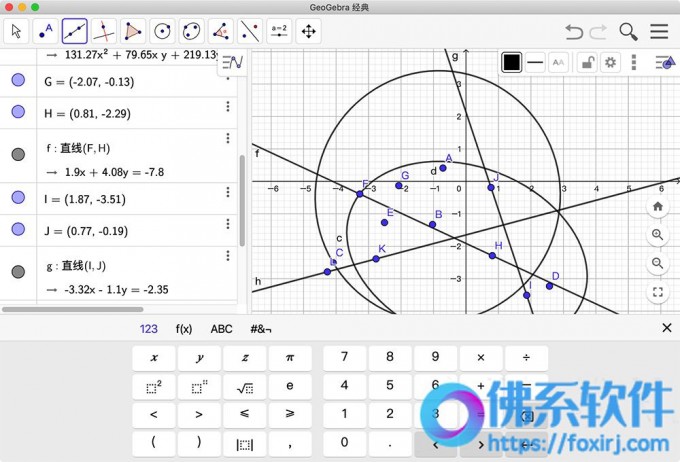Click the algebra view horizontal scrollbar
Screen dimensions: 680x462
point(72,309)
